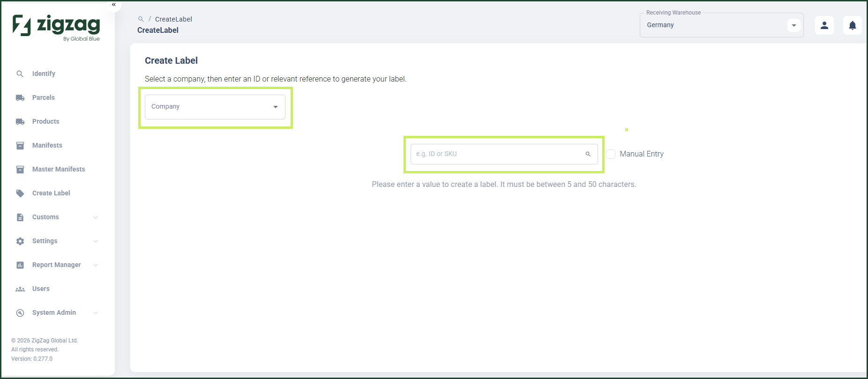Click the breadcrumb search icon
868x379 pixels.
pyautogui.click(x=141, y=19)
